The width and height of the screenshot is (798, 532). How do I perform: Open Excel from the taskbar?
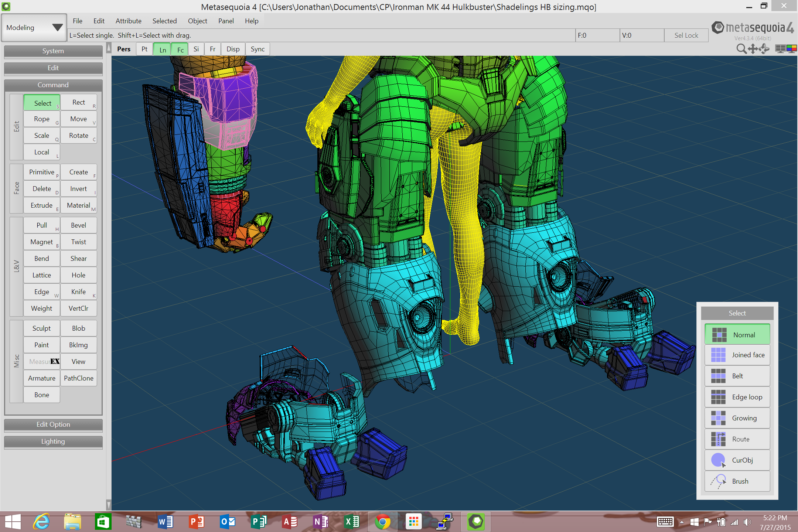352,522
